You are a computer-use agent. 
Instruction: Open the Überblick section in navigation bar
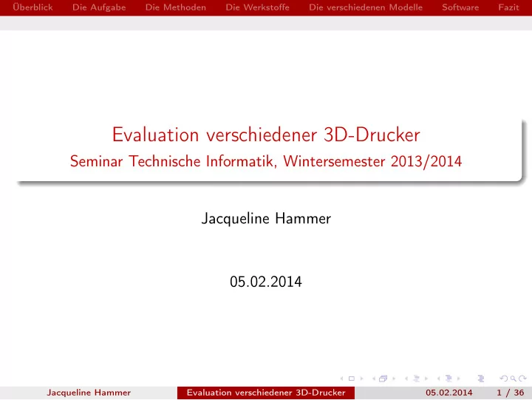[33, 7]
